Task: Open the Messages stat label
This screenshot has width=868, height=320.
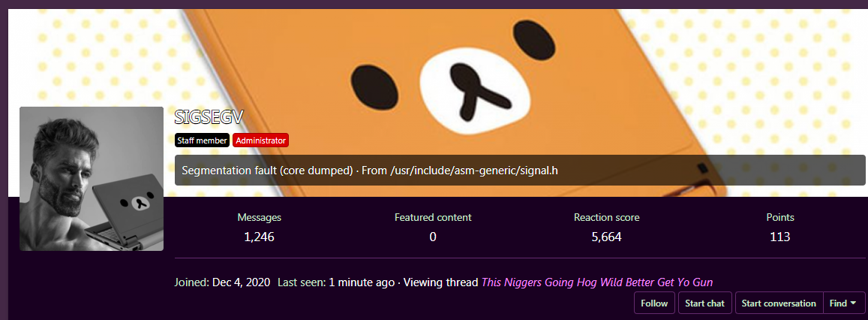Action: tap(259, 217)
